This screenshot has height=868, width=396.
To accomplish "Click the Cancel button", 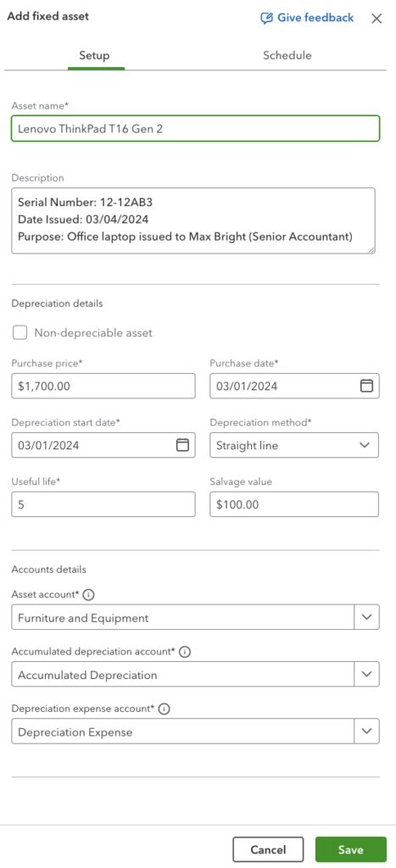I will pyautogui.click(x=268, y=849).
